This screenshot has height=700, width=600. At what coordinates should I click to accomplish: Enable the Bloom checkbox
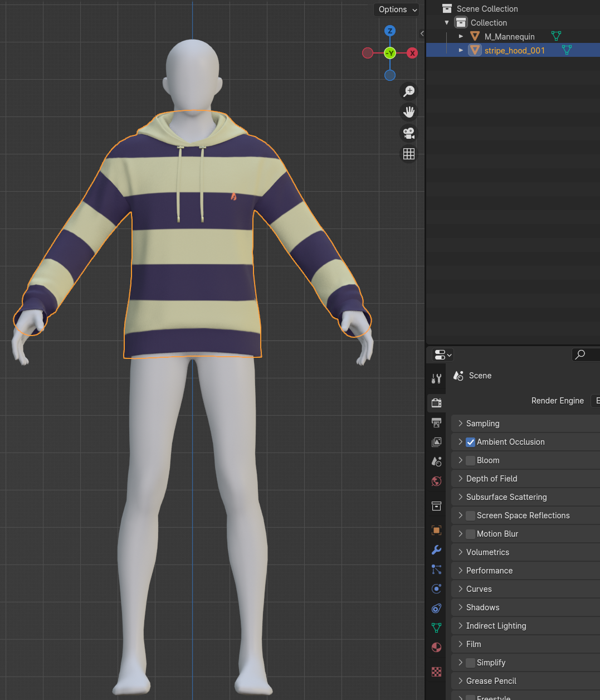click(x=471, y=460)
